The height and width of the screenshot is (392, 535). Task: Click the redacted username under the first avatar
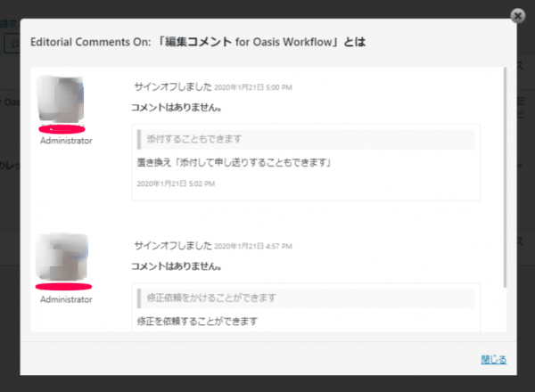[62, 129]
